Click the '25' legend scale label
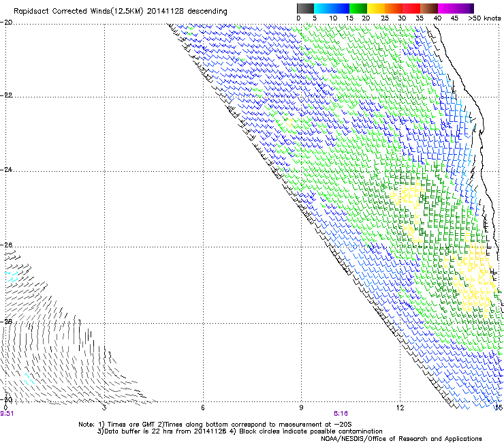 385,18
